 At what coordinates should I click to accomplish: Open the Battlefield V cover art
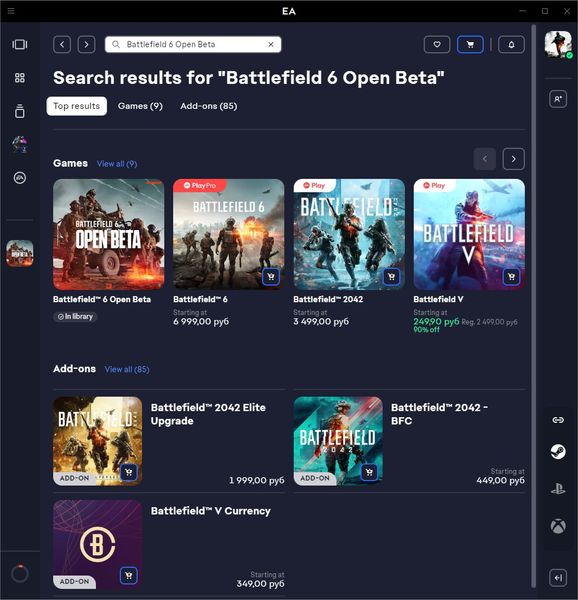click(x=469, y=235)
